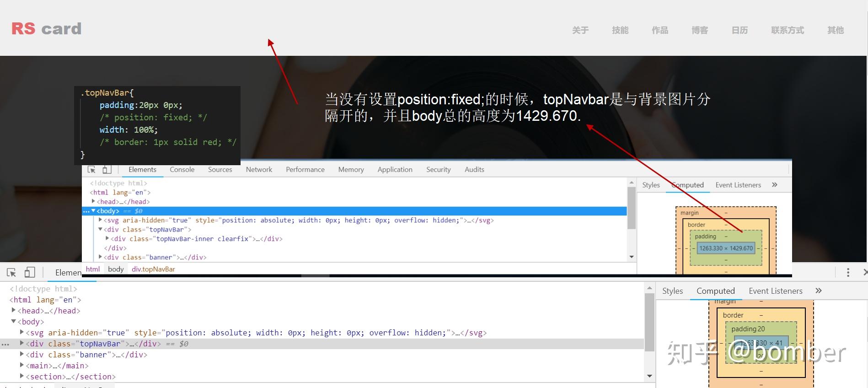
Task: Open Computed tab in lower DevTools sidebar
Action: [716, 291]
